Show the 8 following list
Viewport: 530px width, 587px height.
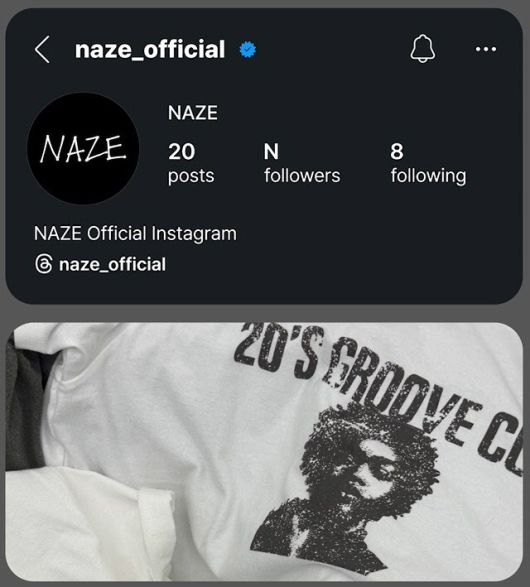pyautogui.click(x=428, y=163)
